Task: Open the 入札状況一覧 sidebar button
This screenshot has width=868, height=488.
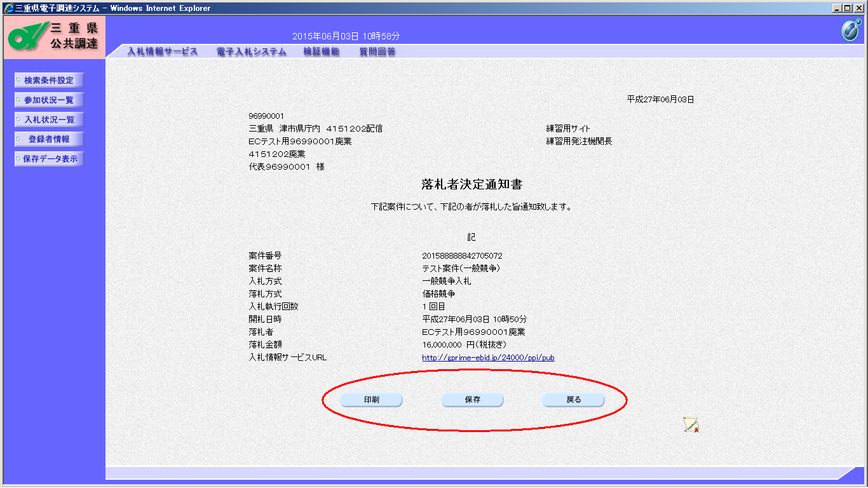Action: point(49,120)
